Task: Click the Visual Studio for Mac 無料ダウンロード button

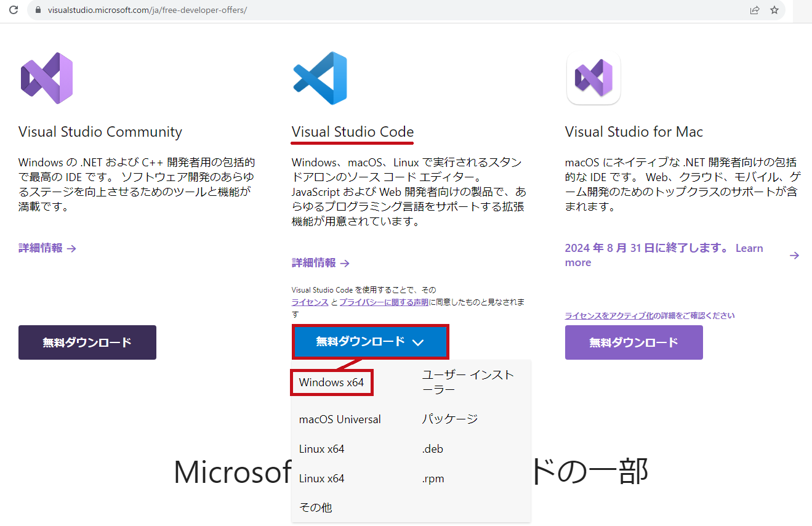Action: 634,342
